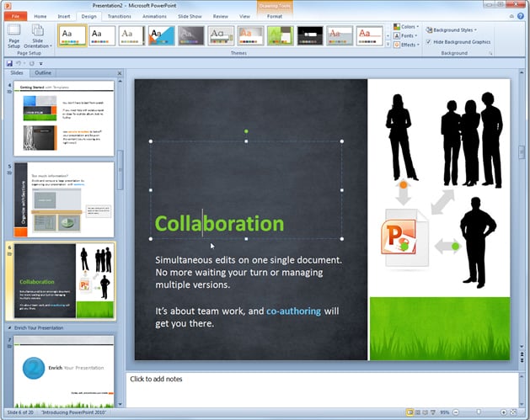Apply the first highlighted Office theme
The image size is (530, 420).
pyautogui.click(x=72, y=36)
